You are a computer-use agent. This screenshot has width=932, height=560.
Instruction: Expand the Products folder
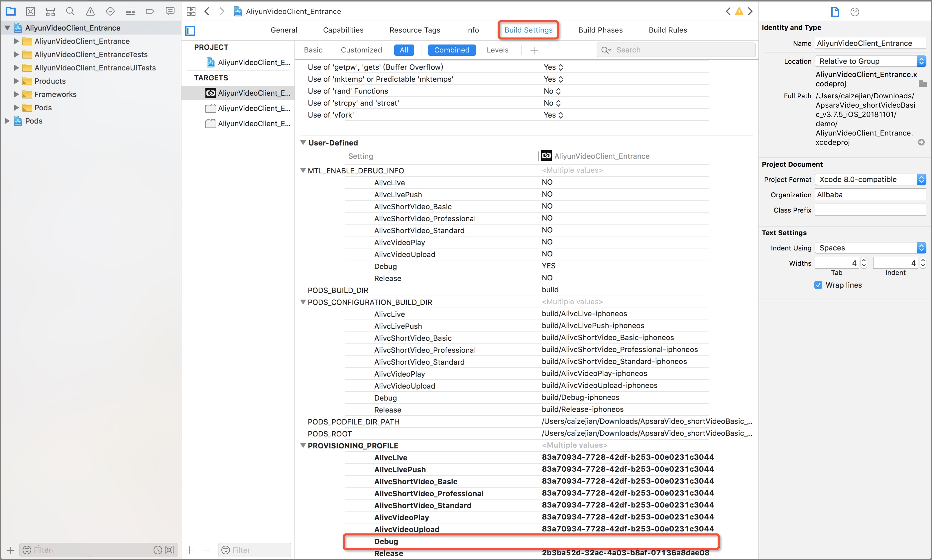[x=16, y=81]
